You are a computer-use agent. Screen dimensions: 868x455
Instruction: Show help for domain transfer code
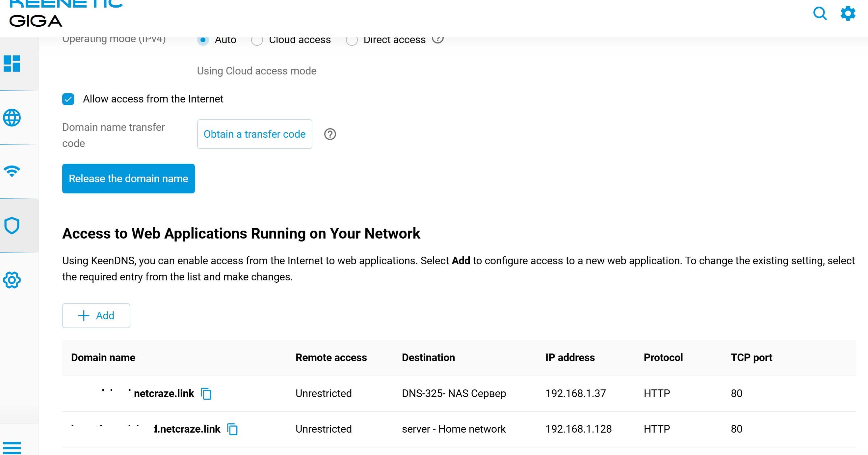(x=330, y=134)
